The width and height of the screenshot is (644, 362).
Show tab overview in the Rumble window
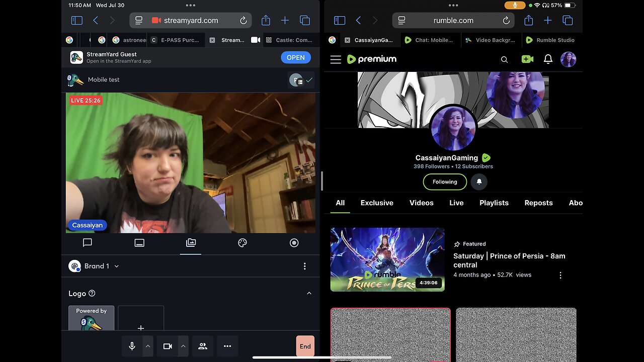(x=568, y=21)
